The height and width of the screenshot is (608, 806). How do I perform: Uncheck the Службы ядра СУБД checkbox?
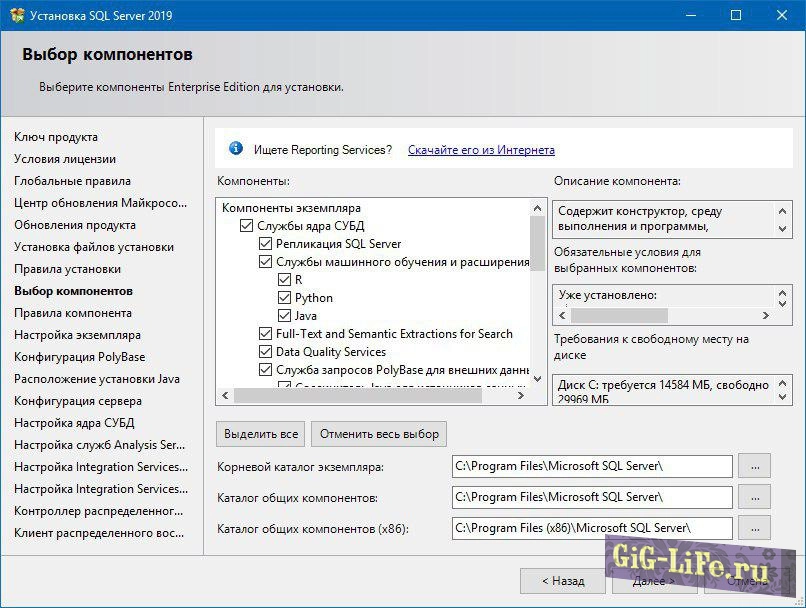point(247,226)
